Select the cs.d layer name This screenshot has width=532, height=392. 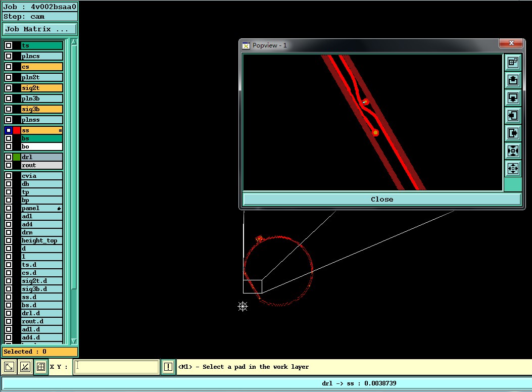click(x=42, y=273)
